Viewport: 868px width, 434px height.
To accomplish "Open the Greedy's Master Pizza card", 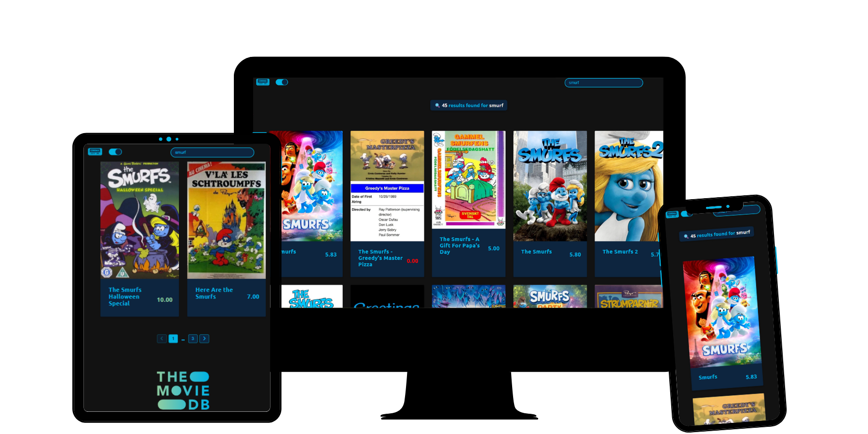I will [x=387, y=203].
